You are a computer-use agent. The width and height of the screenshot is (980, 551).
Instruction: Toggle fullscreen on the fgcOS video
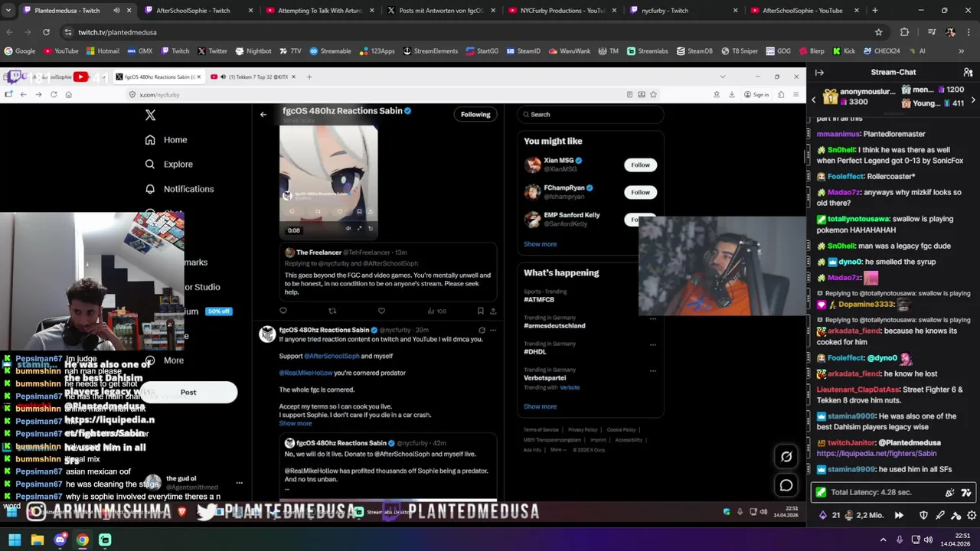click(x=359, y=229)
